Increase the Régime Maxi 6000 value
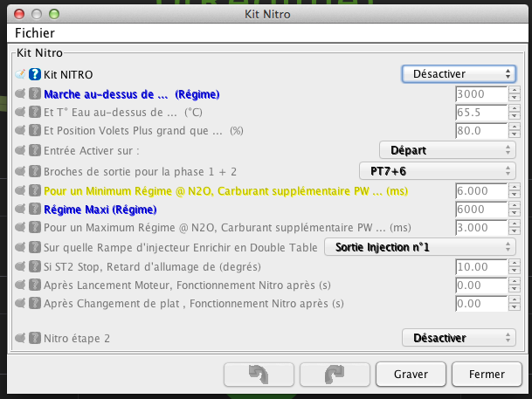 pyautogui.click(x=515, y=205)
